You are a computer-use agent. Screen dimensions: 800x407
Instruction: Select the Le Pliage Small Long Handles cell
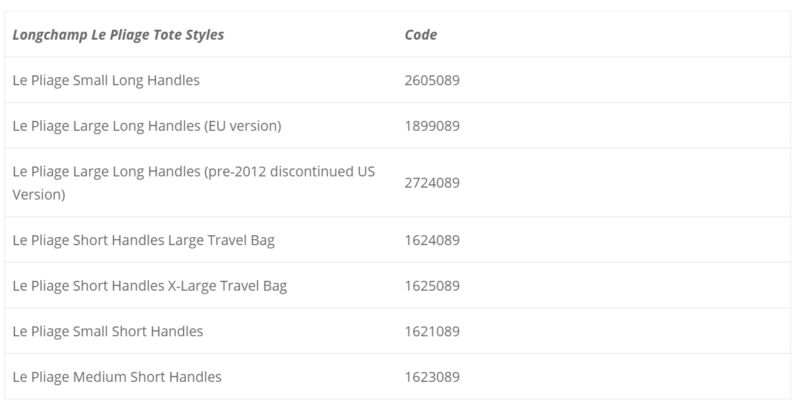106,81
